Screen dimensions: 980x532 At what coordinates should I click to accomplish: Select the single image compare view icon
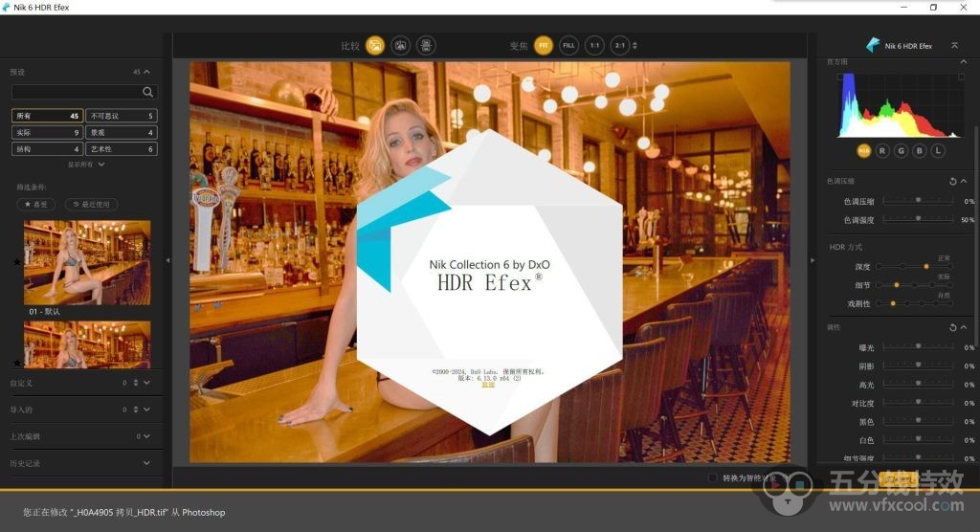tap(376, 45)
